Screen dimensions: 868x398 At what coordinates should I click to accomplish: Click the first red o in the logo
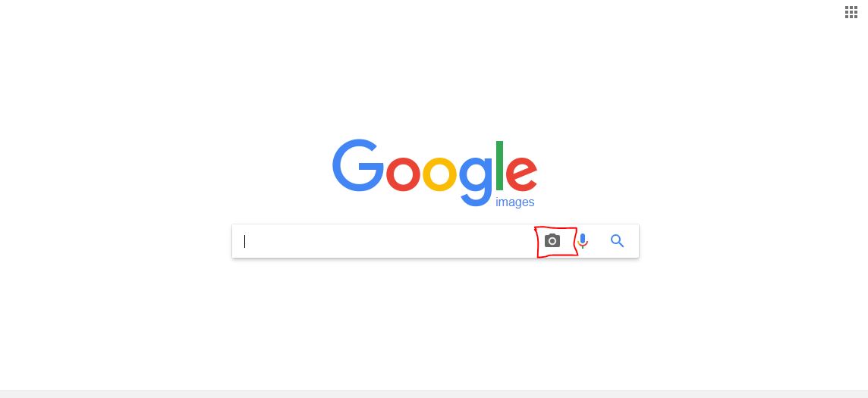[x=403, y=174]
